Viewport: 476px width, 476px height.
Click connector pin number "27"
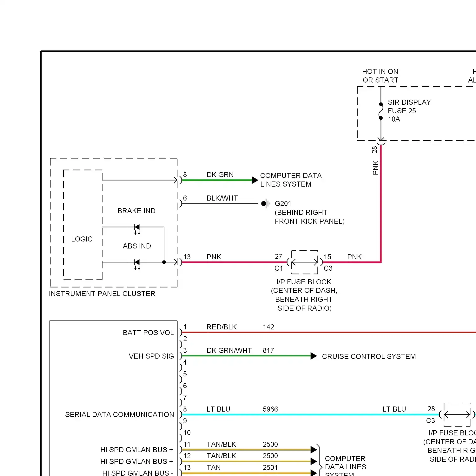coord(278,257)
